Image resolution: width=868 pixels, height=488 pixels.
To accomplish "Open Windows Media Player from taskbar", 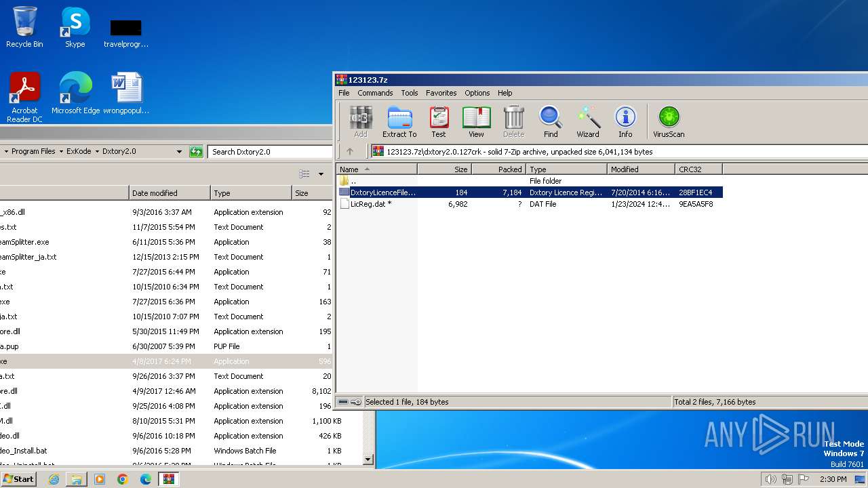I will (100, 479).
